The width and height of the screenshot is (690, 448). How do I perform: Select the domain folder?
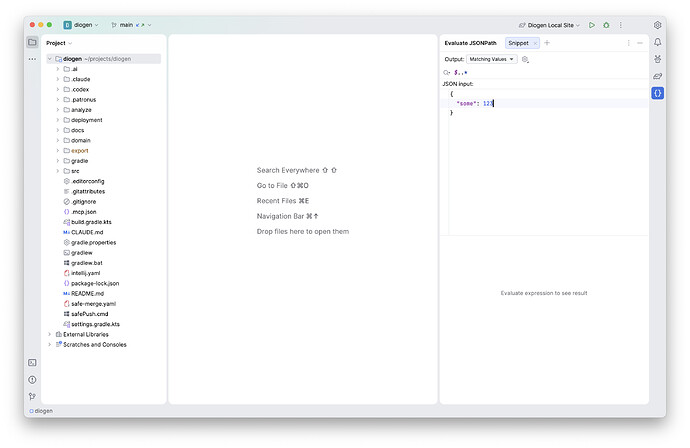click(x=81, y=140)
